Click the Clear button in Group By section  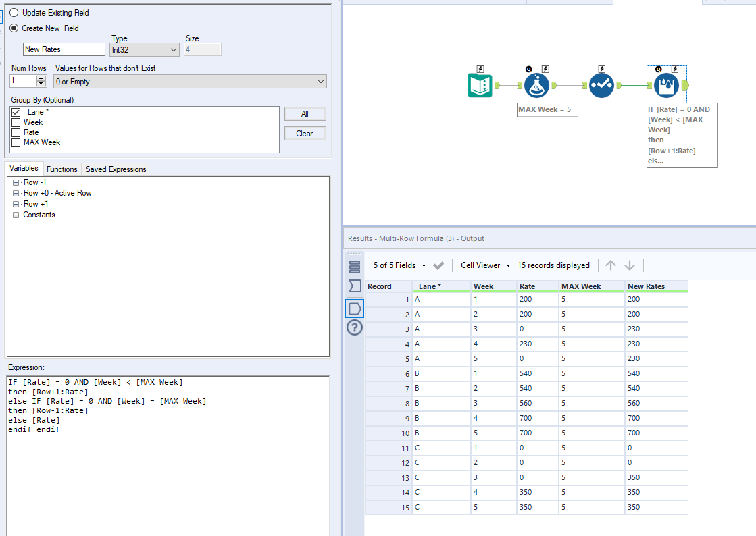[x=305, y=133]
